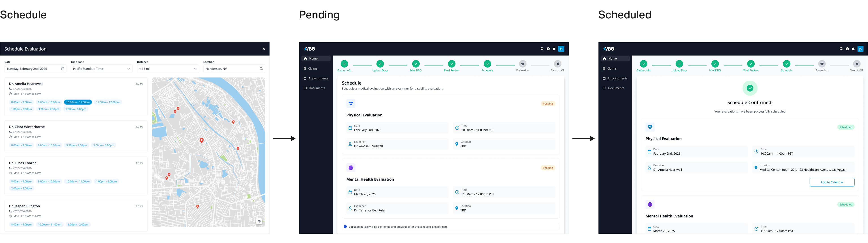The width and height of the screenshot is (868, 243).
Task: Open Appointments in the Scheduled screen sidebar
Action: [615, 78]
